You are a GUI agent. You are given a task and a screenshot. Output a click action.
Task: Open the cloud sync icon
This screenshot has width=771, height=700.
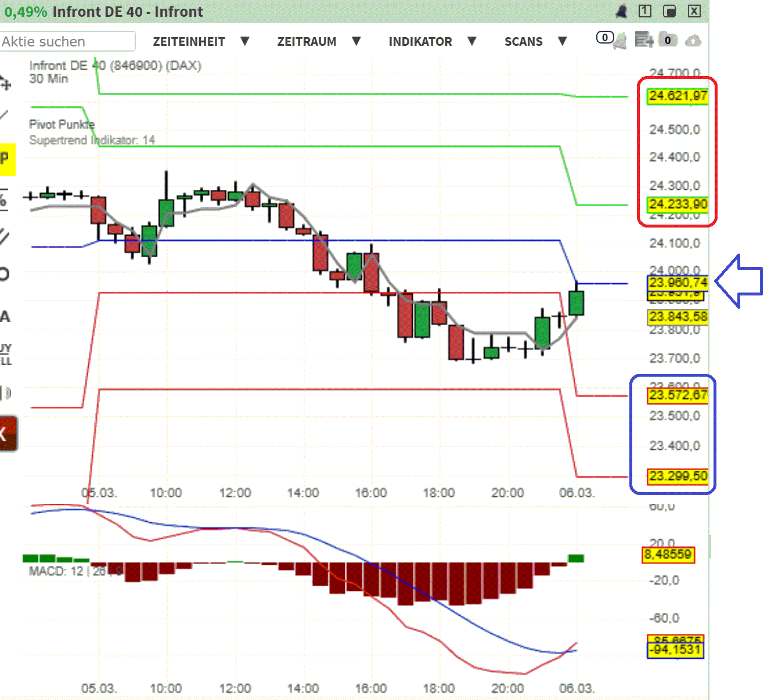point(694,40)
